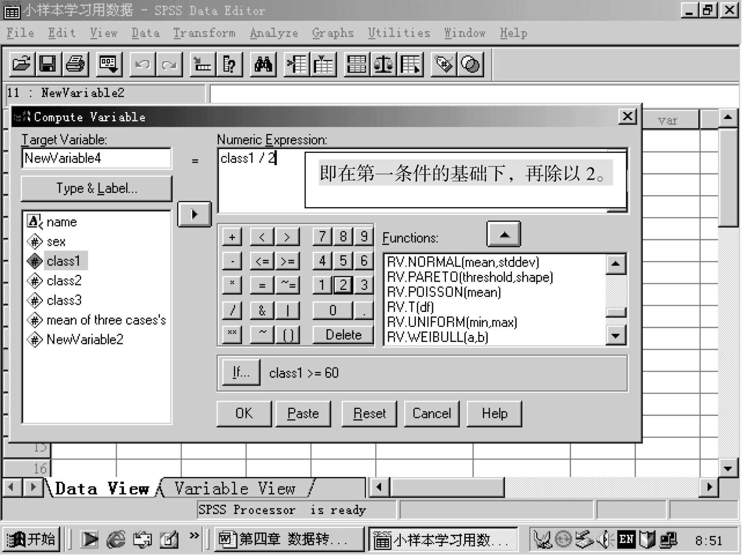Move variable into expression with arrow button
Screen dimensions: 746x560
click(194, 214)
